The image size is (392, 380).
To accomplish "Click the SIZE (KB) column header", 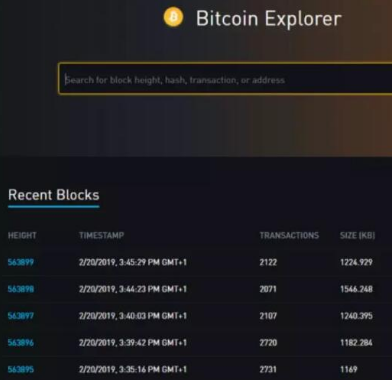I will point(358,236).
